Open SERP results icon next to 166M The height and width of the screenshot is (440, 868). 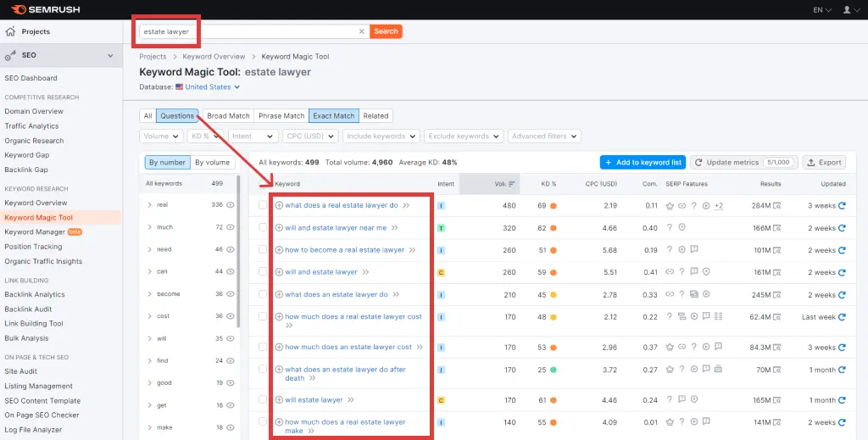(x=777, y=228)
